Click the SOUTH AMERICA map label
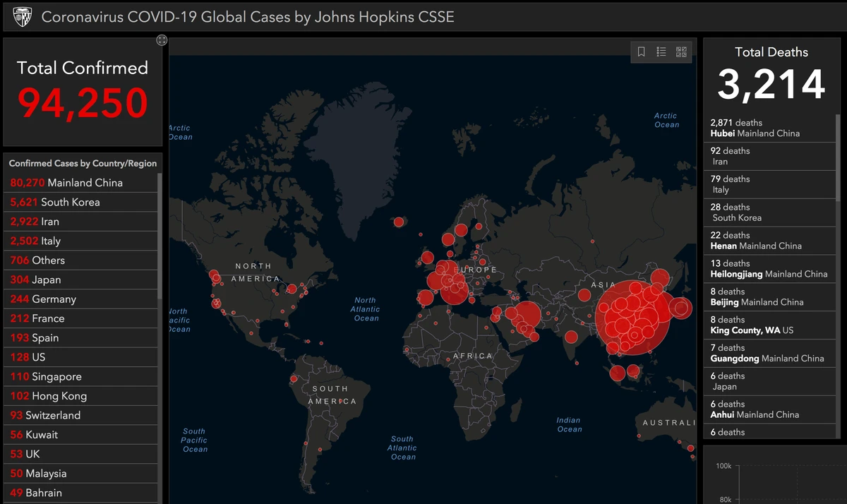 tap(332, 395)
